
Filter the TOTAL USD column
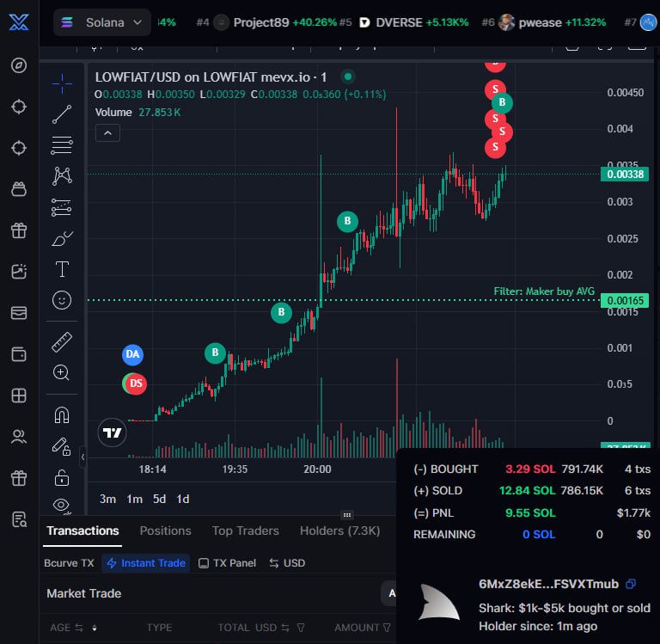(x=301, y=628)
